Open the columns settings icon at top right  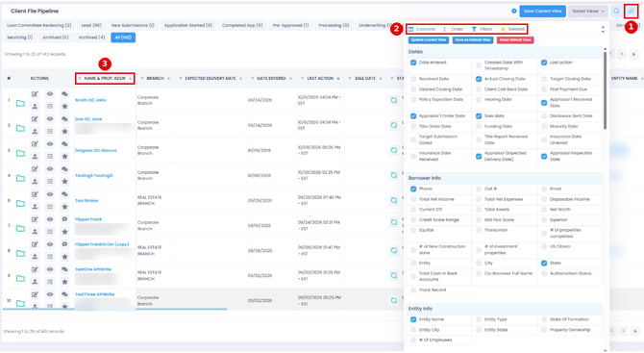pos(631,12)
